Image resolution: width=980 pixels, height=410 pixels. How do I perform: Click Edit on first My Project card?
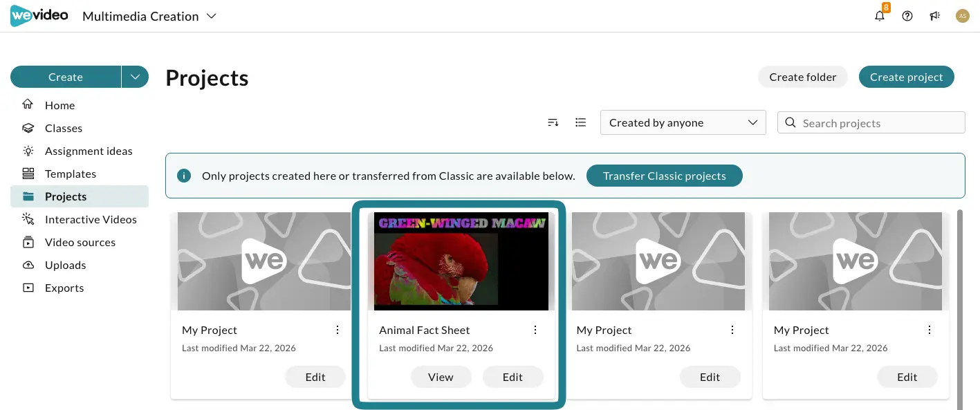point(315,377)
